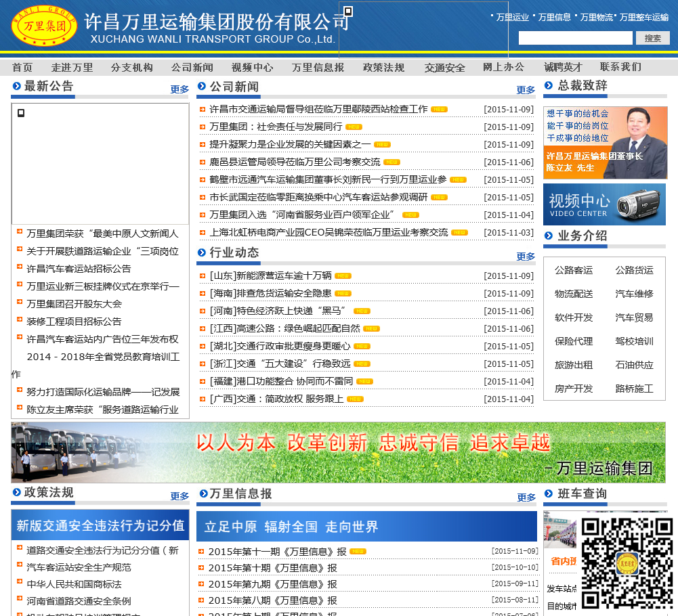Select 公司新闻 in the navigation bar
678x616 pixels.
point(192,68)
